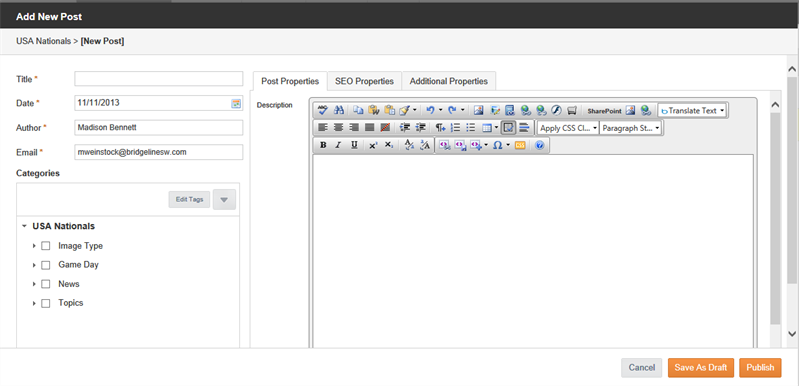
Task: Insert image from SharePoint icon
Action: (x=631, y=110)
